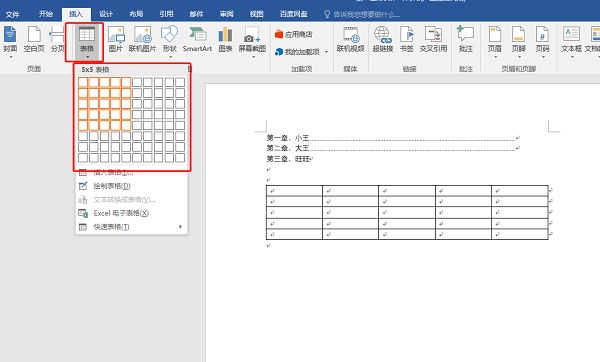
Task: Insert a 文本框 text box
Action: point(571,41)
